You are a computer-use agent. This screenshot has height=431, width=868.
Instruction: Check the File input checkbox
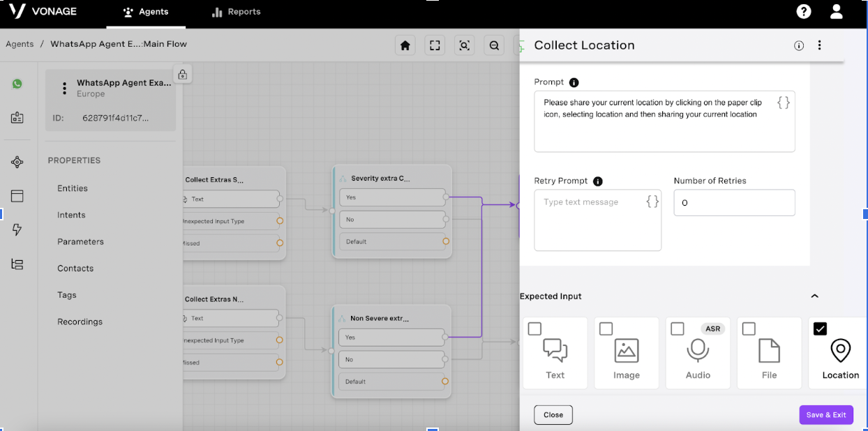point(749,328)
